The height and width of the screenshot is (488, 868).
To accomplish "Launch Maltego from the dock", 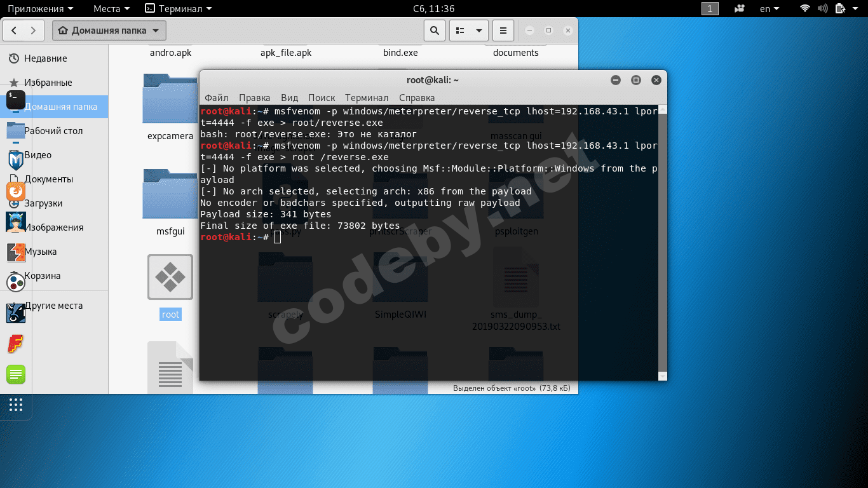I will [x=16, y=282].
